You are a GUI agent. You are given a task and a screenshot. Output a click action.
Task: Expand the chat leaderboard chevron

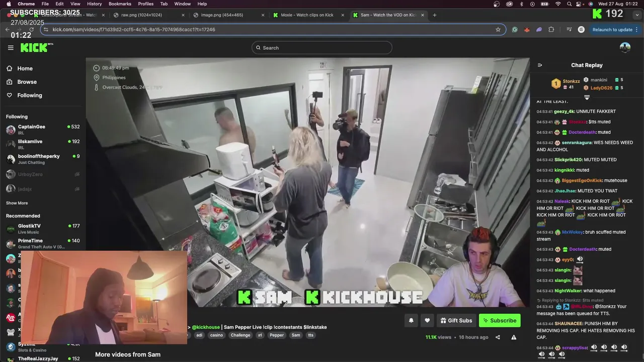click(587, 97)
